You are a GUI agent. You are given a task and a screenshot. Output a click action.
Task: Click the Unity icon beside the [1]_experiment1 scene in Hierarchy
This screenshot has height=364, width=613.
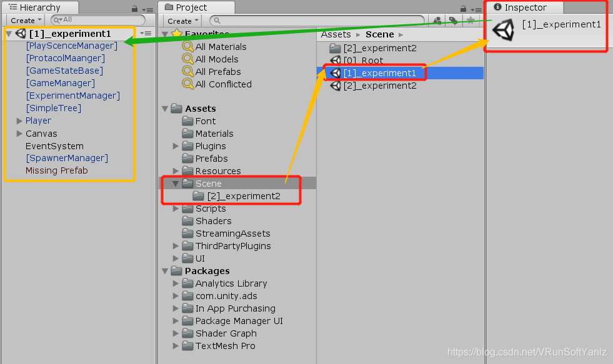[x=21, y=34]
